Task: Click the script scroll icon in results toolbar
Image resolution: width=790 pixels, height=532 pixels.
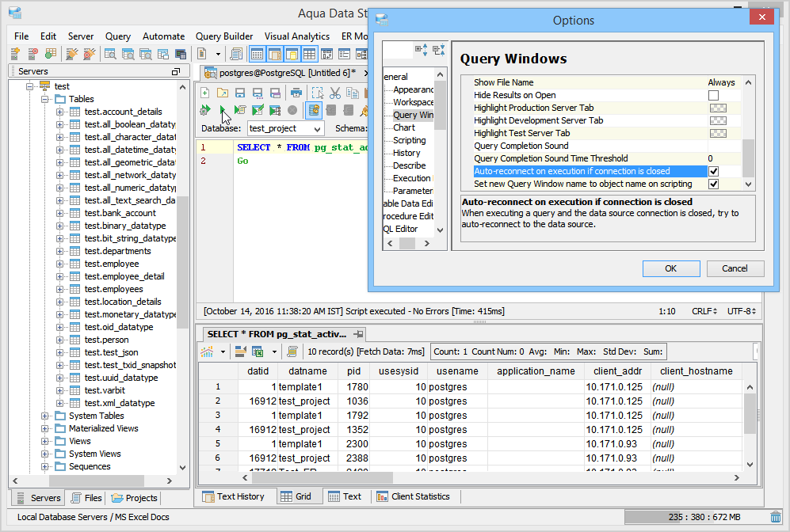Action: (x=292, y=351)
